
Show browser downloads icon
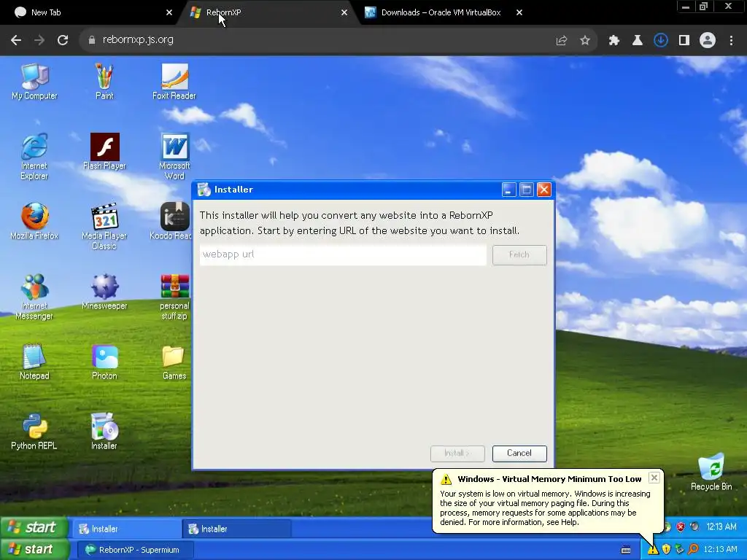661,41
